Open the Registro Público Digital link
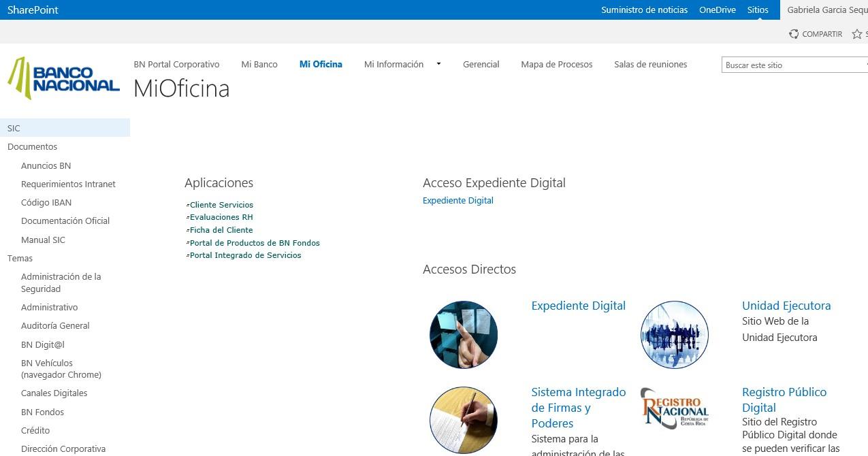The image size is (868, 456). [x=784, y=400]
